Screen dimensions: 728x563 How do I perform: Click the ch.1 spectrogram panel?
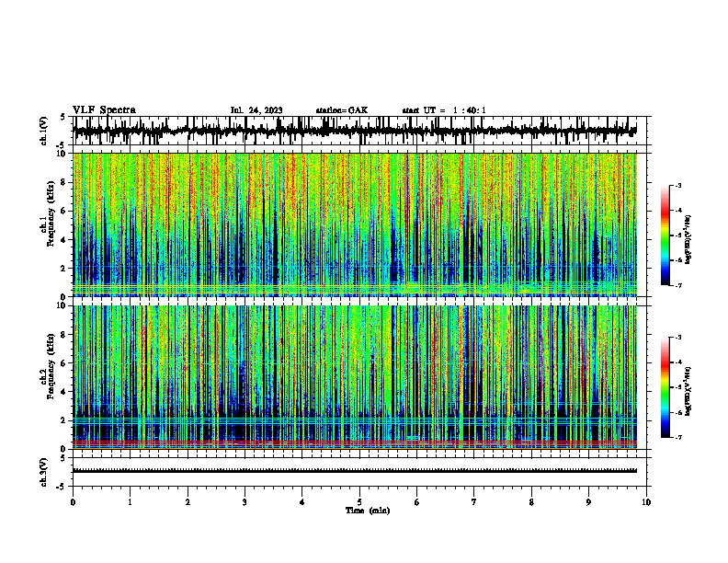[x=359, y=224]
